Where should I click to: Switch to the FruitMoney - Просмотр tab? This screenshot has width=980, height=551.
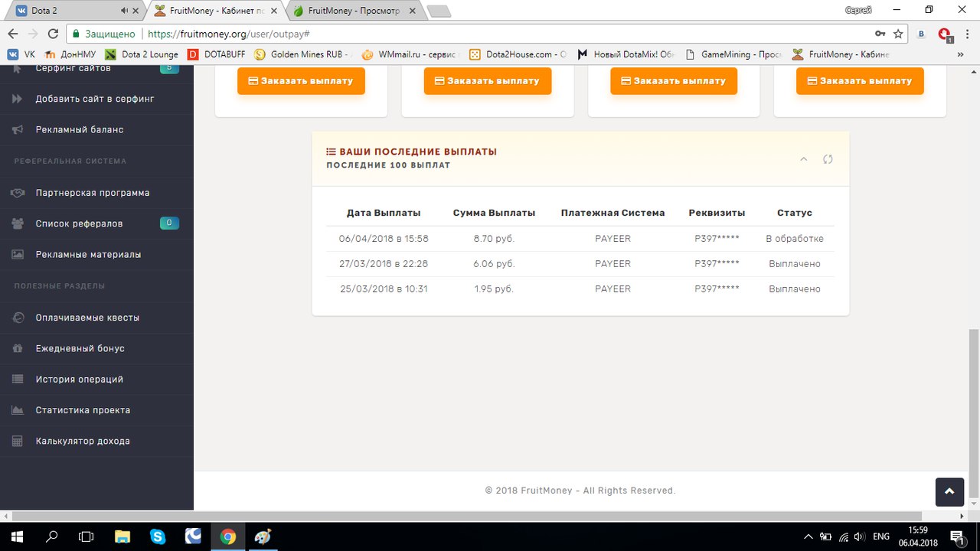click(352, 11)
